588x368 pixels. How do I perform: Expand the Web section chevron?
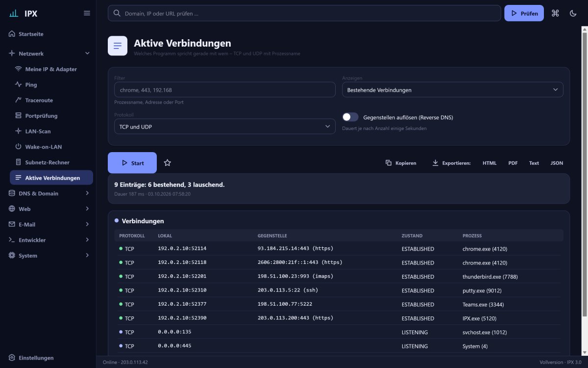click(x=87, y=209)
